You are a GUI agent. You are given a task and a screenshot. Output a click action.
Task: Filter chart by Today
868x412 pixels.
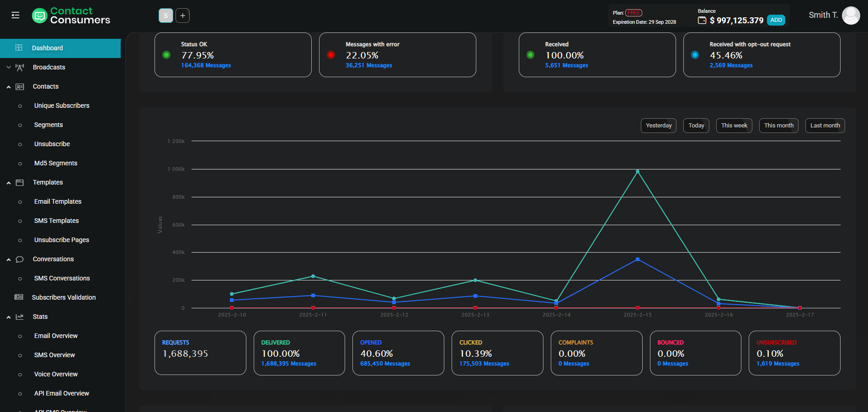[x=696, y=126]
